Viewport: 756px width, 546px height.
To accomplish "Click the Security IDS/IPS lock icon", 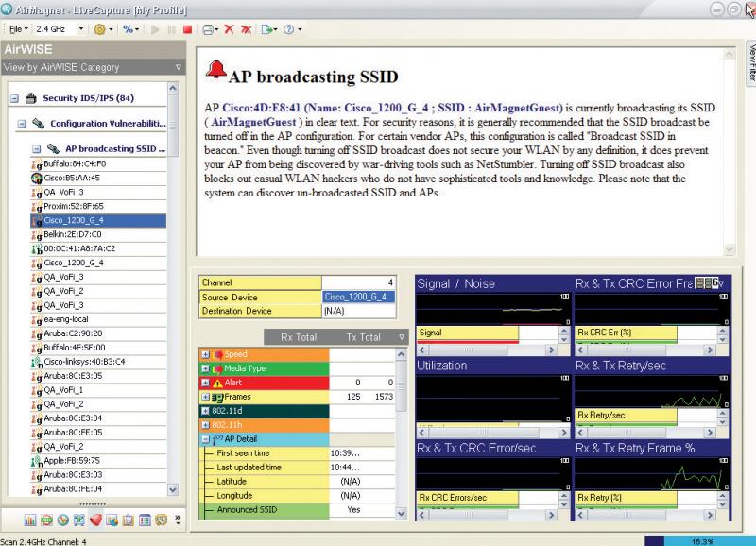I will [31, 98].
